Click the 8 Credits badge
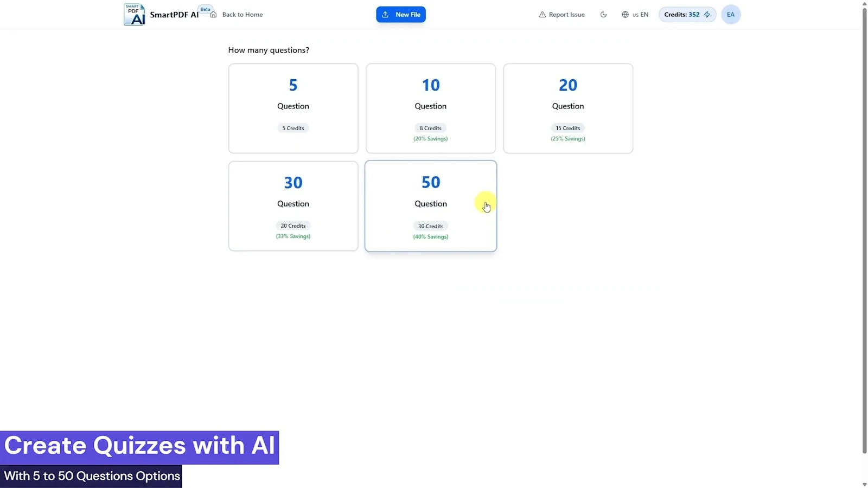Viewport: 868px width, 488px height. (x=431, y=128)
